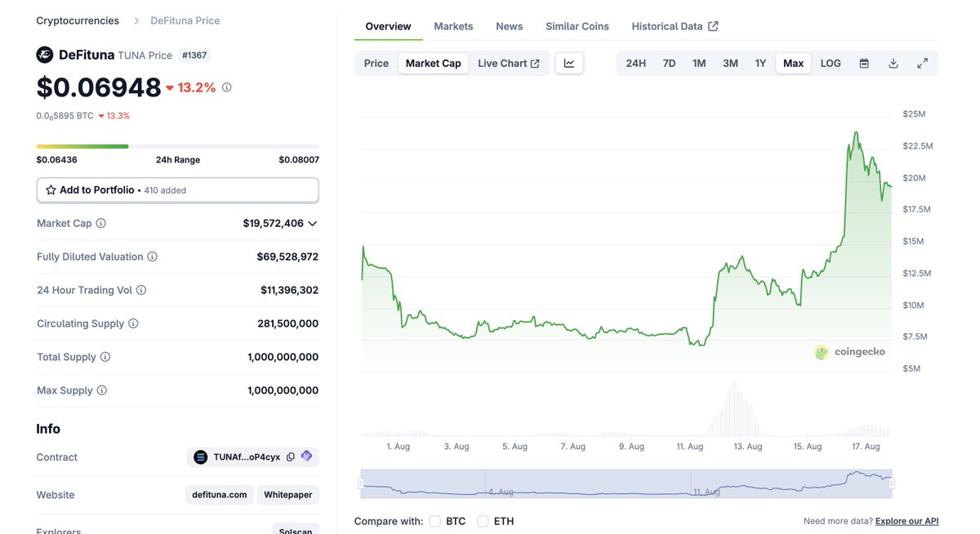The width and height of the screenshot is (980, 534).
Task: Click the star icon in Add to Portfolio
Action: pos(51,190)
